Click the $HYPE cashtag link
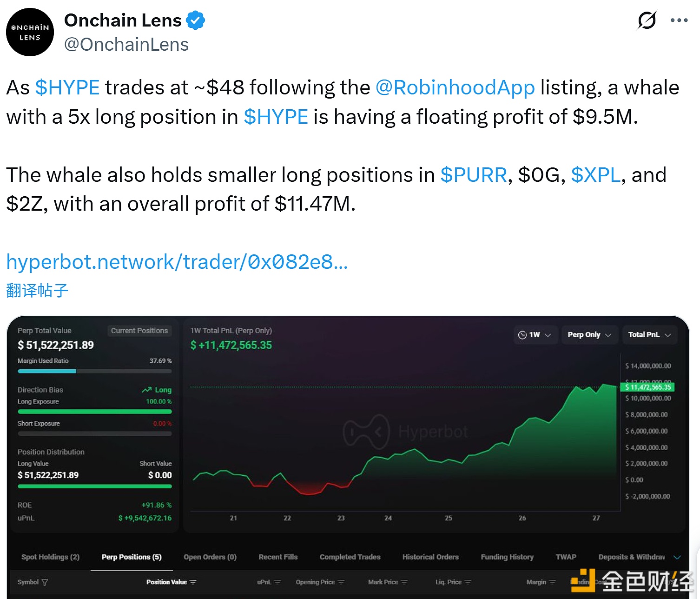The height and width of the screenshot is (599, 700). coord(67,87)
